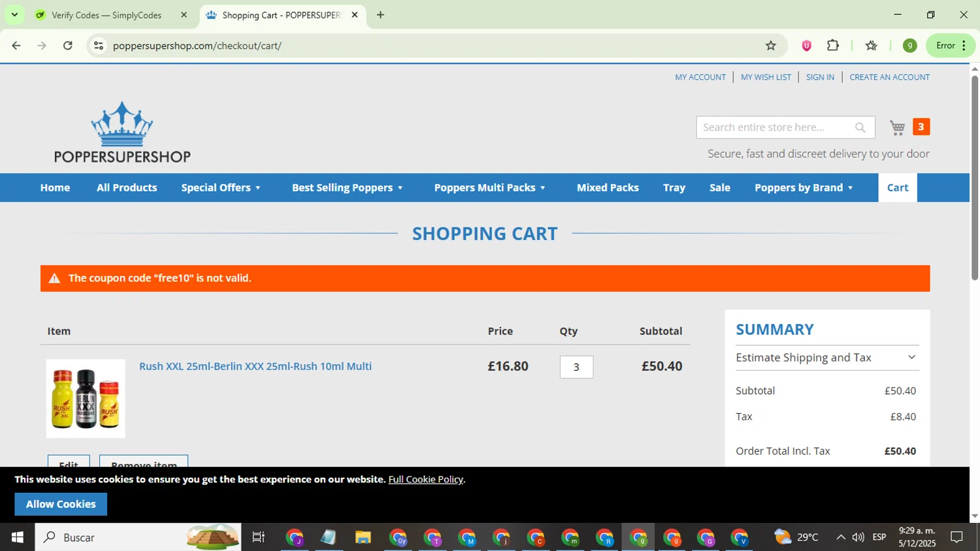Open the Rush XXL Berlin XXX product link
Screen dimensions: 980x551
(255, 366)
